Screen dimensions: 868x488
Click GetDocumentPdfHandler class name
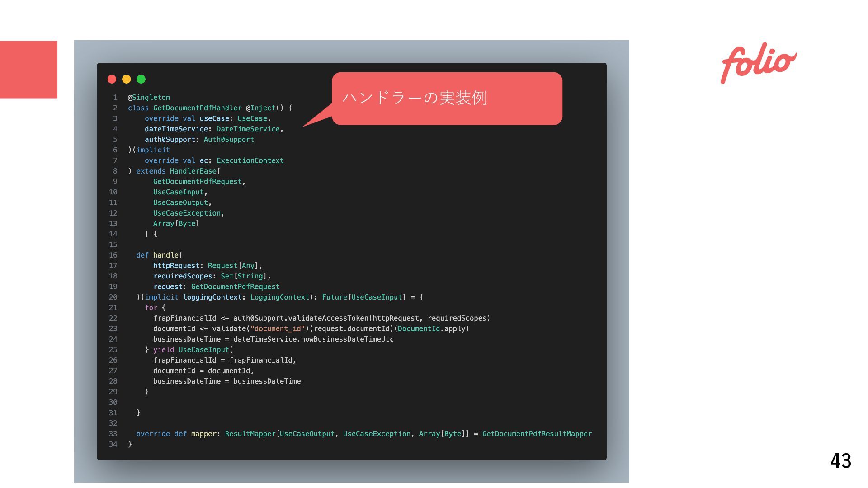pyautogui.click(x=197, y=108)
